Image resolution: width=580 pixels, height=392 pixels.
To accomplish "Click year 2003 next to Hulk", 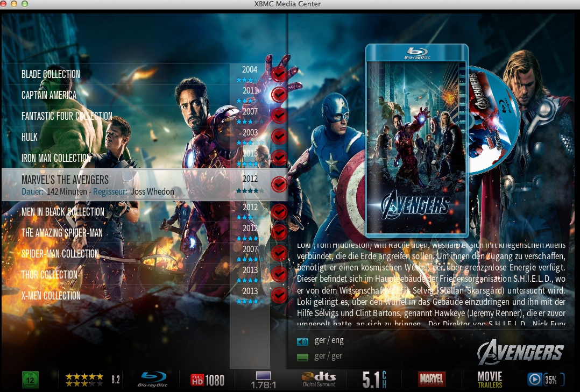I will click(x=250, y=132).
